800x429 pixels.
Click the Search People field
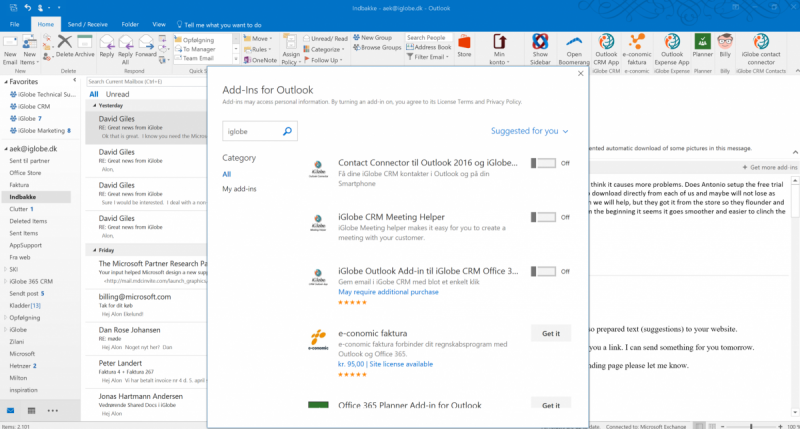(x=429, y=38)
